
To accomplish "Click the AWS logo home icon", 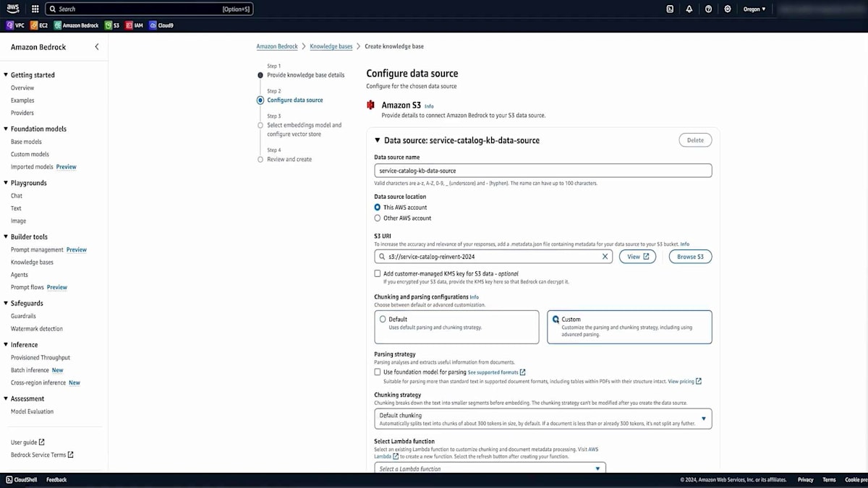I will point(14,9).
